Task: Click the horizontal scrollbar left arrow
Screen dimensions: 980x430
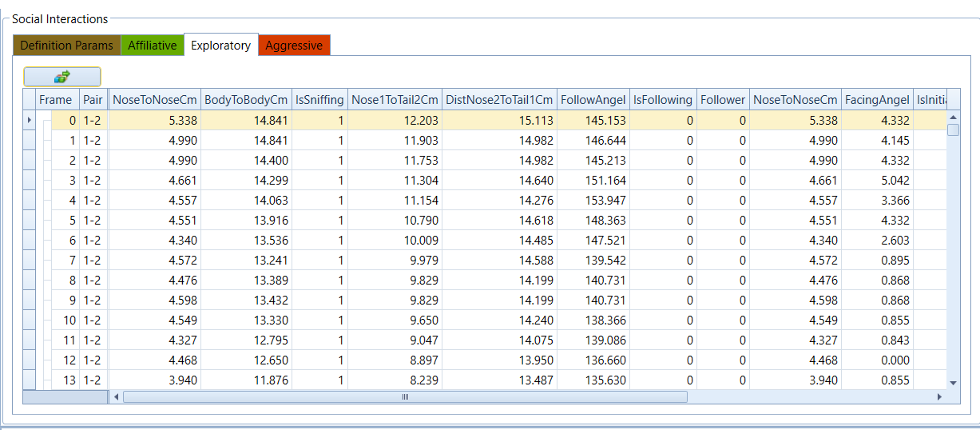Action: pos(116,396)
